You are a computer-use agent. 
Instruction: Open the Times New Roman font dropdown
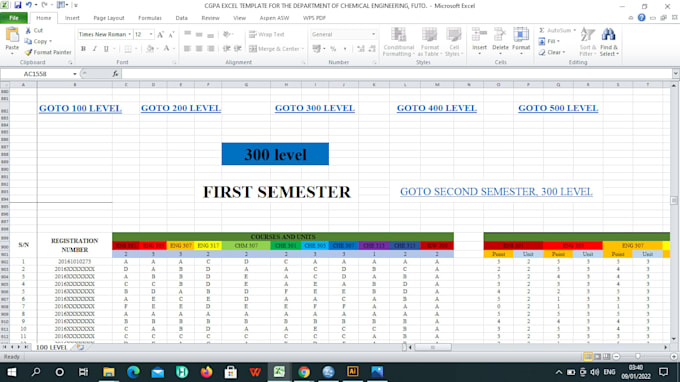click(129, 34)
